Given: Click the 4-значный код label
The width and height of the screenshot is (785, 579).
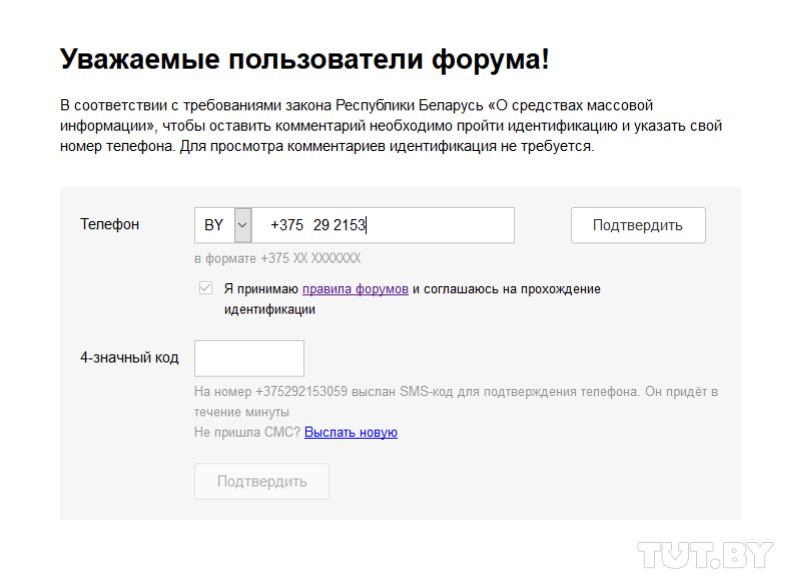Looking at the screenshot, I should click(x=129, y=357).
